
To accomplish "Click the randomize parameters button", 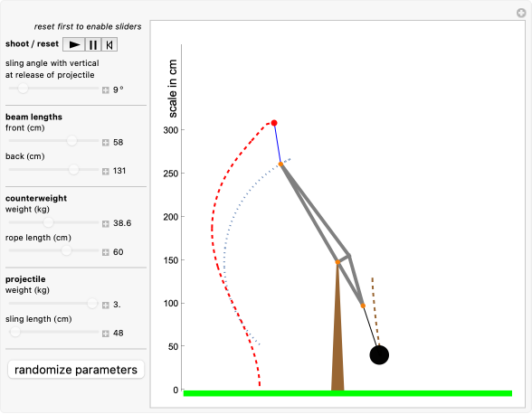I will pyautogui.click(x=76, y=370).
